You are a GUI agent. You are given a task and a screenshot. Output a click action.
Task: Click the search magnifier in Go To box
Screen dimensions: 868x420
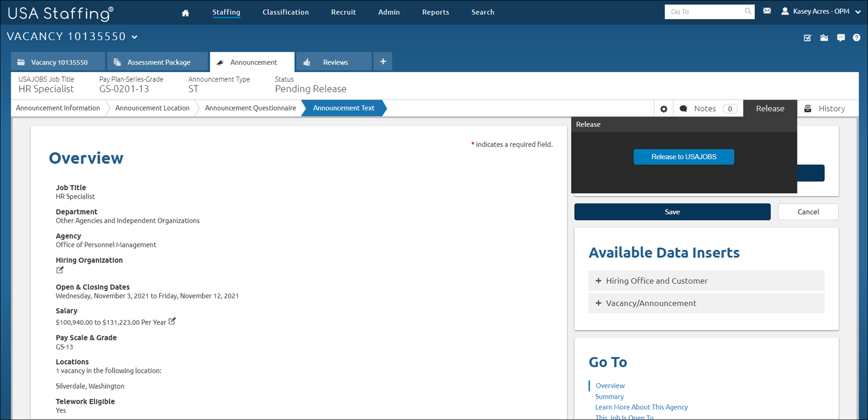pyautogui.click(x=748, y=11)
